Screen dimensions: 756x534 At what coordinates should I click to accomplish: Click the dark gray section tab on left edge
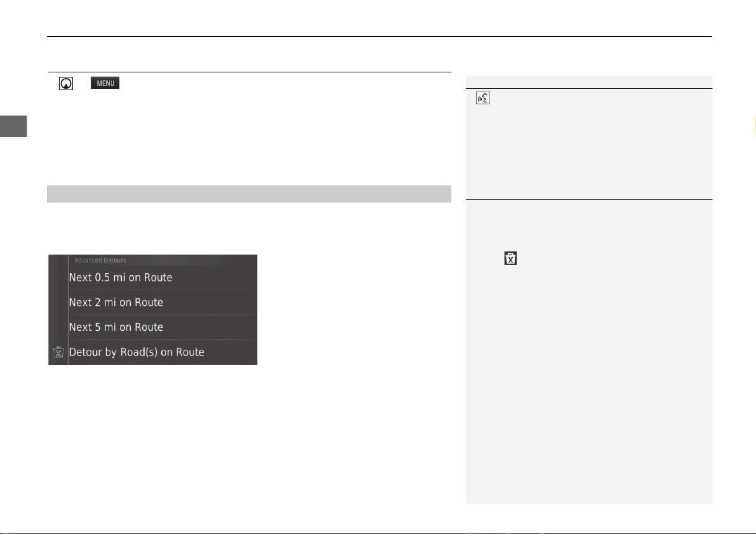13,126
